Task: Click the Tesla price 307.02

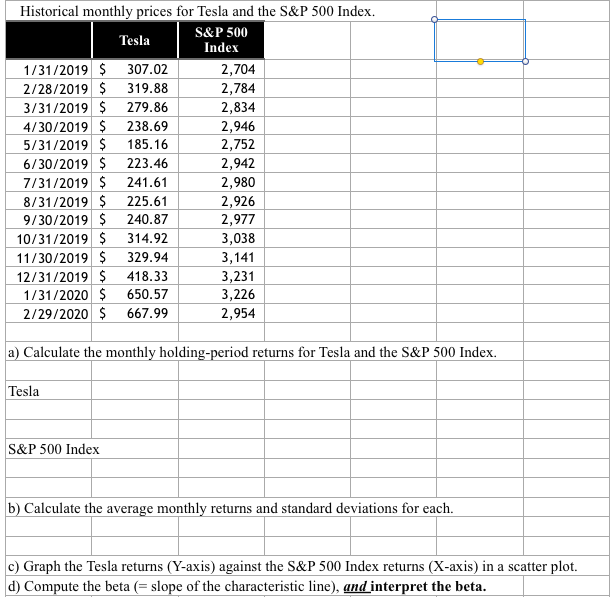Action: coord(135,70)
